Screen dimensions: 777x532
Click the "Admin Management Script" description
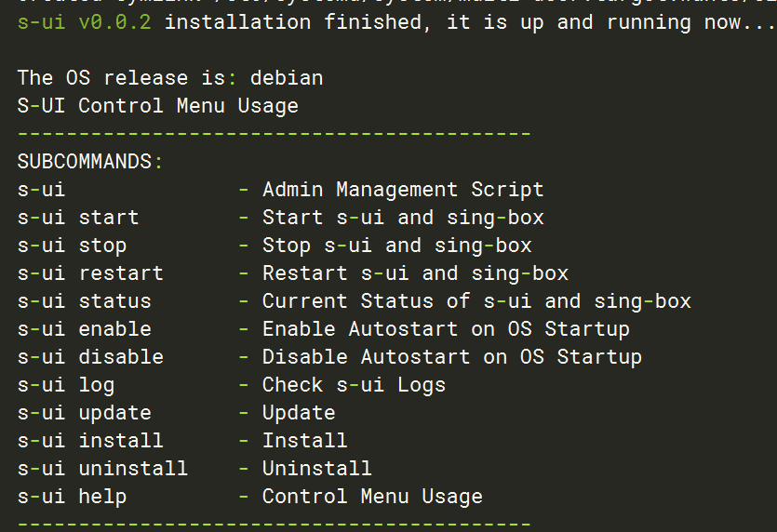click(x=403, y=190)
